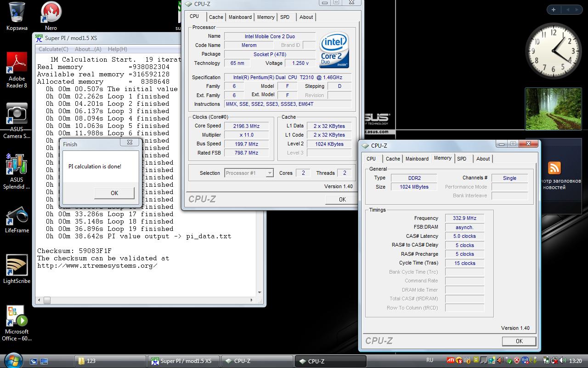
Task: Click the analog clock gadget
Action: (553, 51)
